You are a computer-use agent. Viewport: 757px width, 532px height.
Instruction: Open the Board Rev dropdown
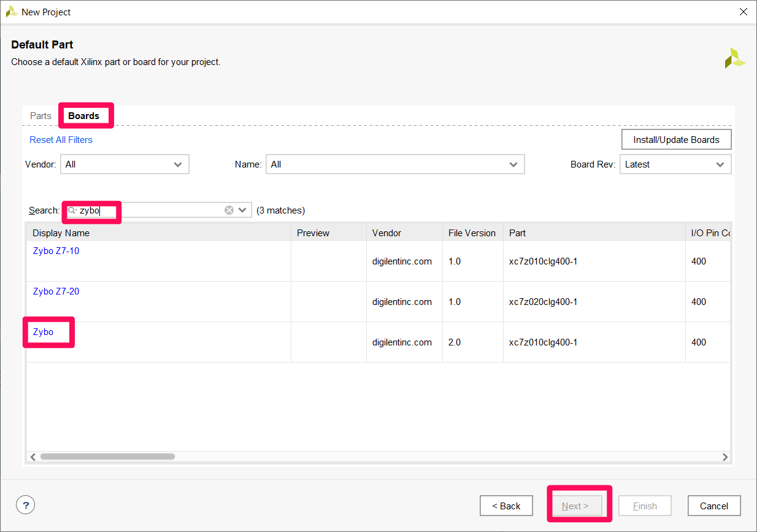point(675,164)
